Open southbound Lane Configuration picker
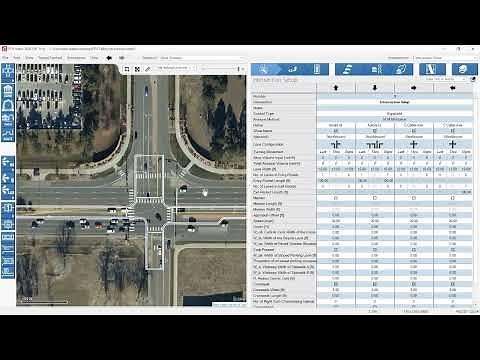 point(375,144)
